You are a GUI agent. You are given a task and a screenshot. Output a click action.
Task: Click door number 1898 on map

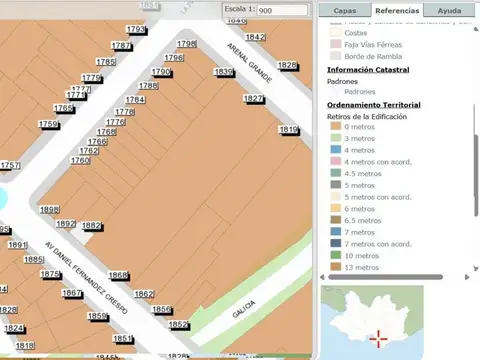(x=50, y=210)
